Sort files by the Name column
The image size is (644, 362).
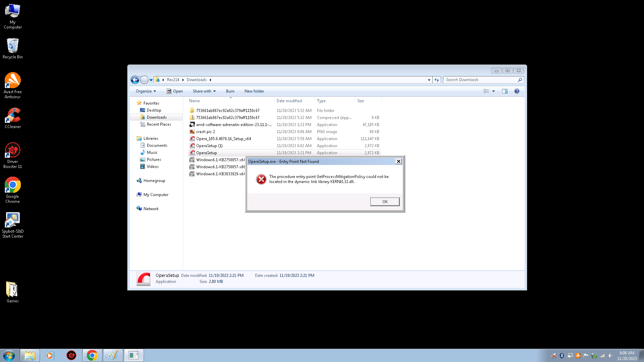pyautogui.click(x=231, y=101)
